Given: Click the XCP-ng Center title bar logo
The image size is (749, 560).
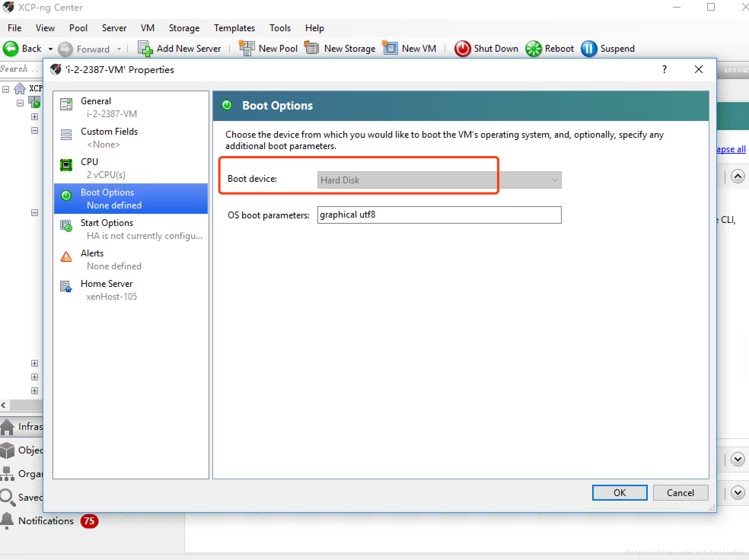Looking at the screenshot, I should point(8,7).
